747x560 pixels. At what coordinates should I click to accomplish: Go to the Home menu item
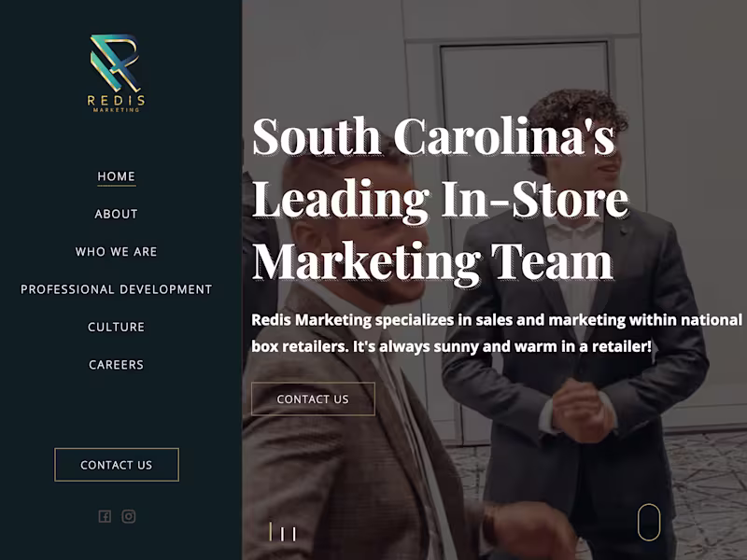(x=116, y=176)
